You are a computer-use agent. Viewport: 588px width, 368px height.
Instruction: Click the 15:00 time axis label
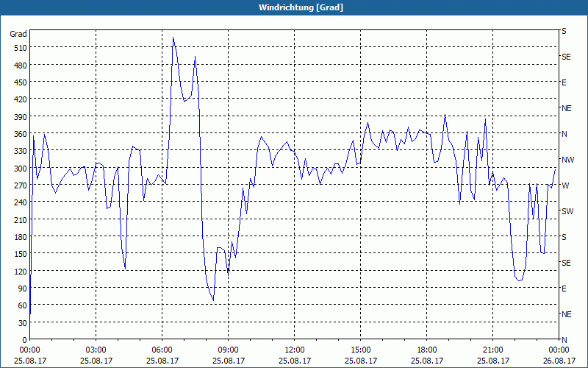coord(360,350)
